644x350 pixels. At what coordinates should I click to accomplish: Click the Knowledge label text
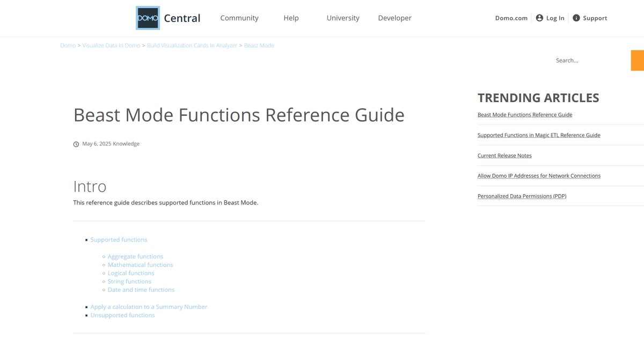(x=126, y=144)
